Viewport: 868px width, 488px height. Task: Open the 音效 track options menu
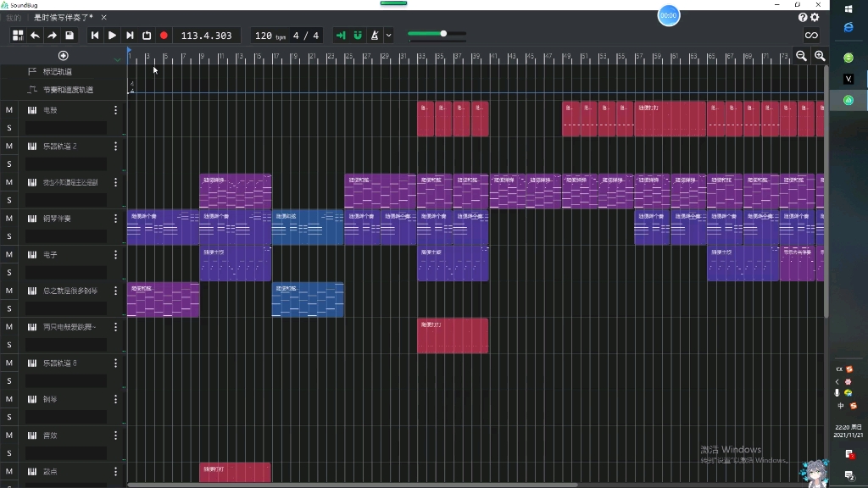[115, 435]
